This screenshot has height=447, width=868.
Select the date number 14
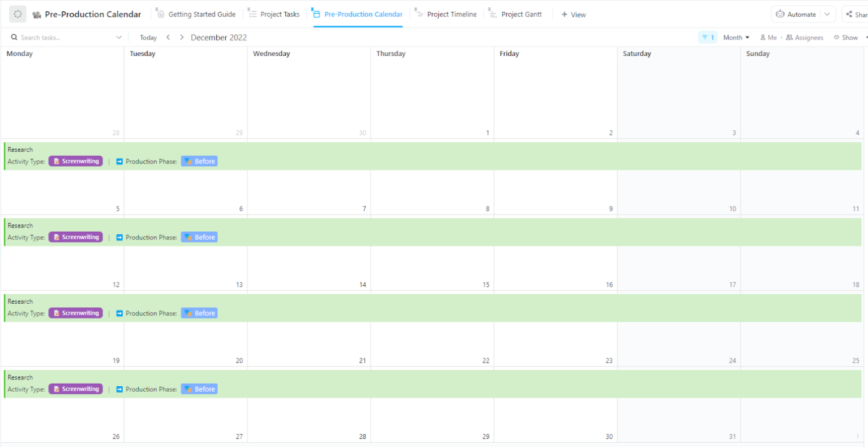coord(363,285)
